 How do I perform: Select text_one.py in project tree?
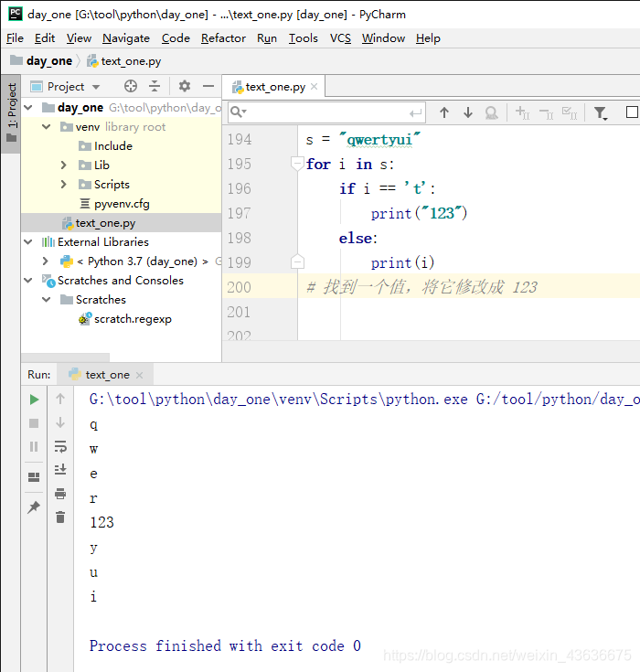[121, 223]
